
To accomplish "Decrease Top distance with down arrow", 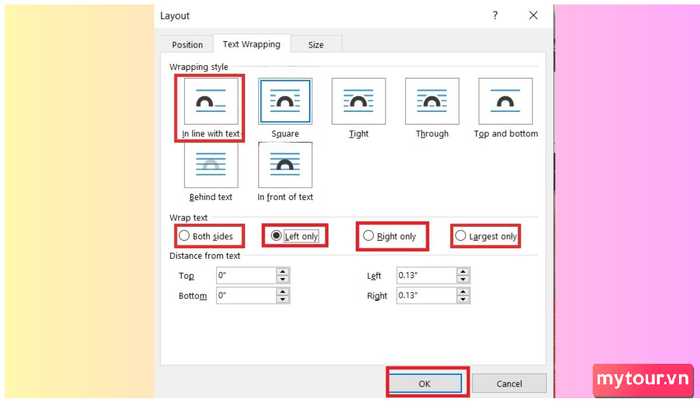I will (283, 280).
